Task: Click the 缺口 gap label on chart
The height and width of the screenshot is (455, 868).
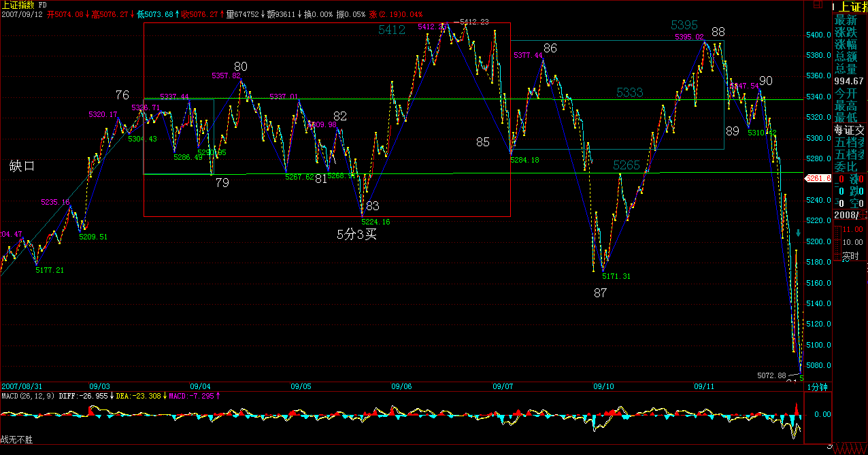Action: [22, 166]
